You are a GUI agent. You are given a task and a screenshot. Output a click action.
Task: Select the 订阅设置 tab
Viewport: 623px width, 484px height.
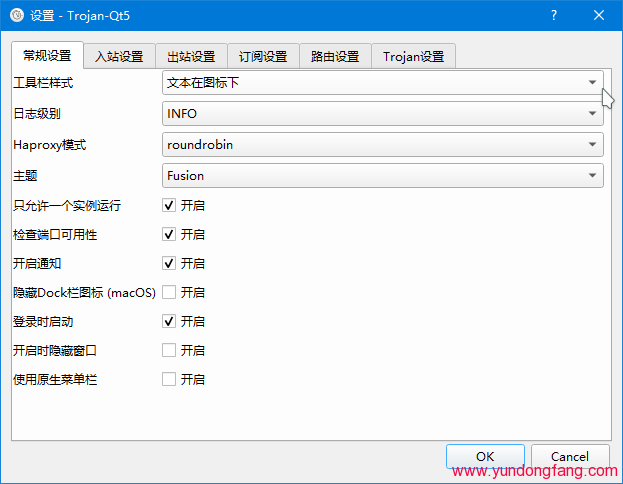(x=263, y=56)
